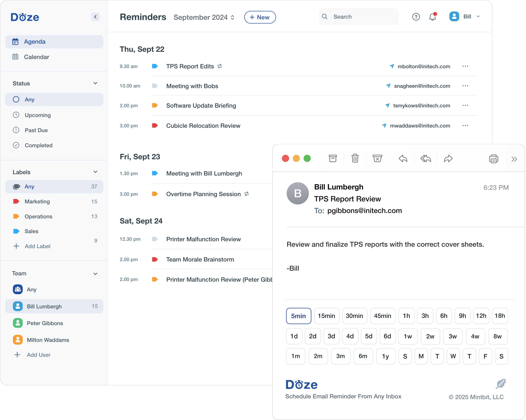This screenshot has width=526, height=420.
Task: Collapse the Status section
Action: (x=95, y=83)
